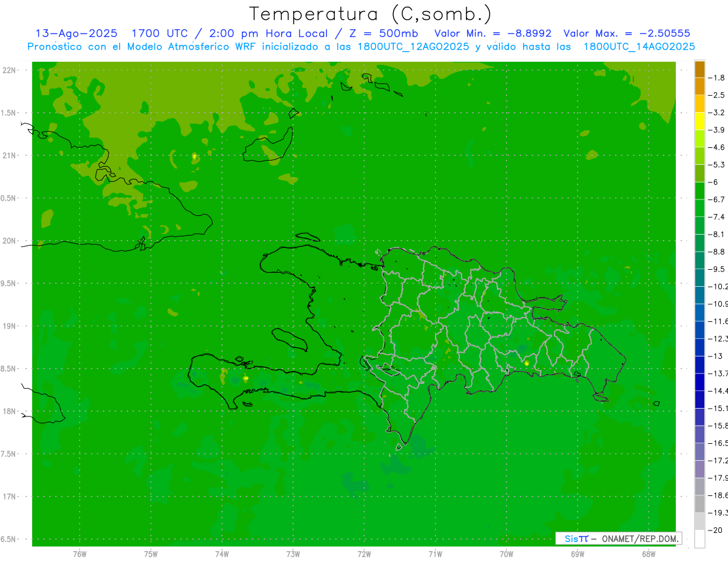Click the date '13-Ago-2025' in the header
728x562 pixels.
(76, 33)
